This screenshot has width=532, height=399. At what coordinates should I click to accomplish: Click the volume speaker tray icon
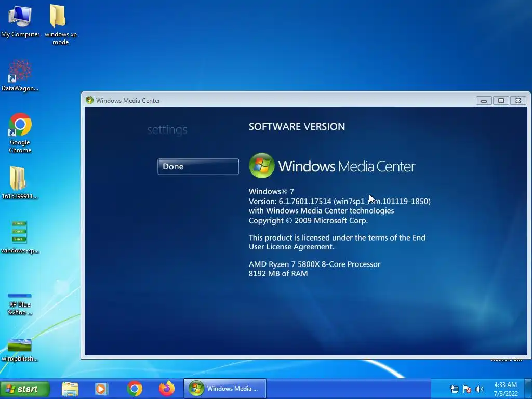coord(479,389)
